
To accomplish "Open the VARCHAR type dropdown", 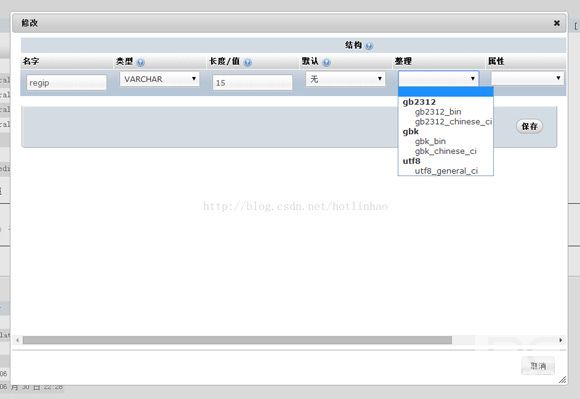I will [159, 79].
